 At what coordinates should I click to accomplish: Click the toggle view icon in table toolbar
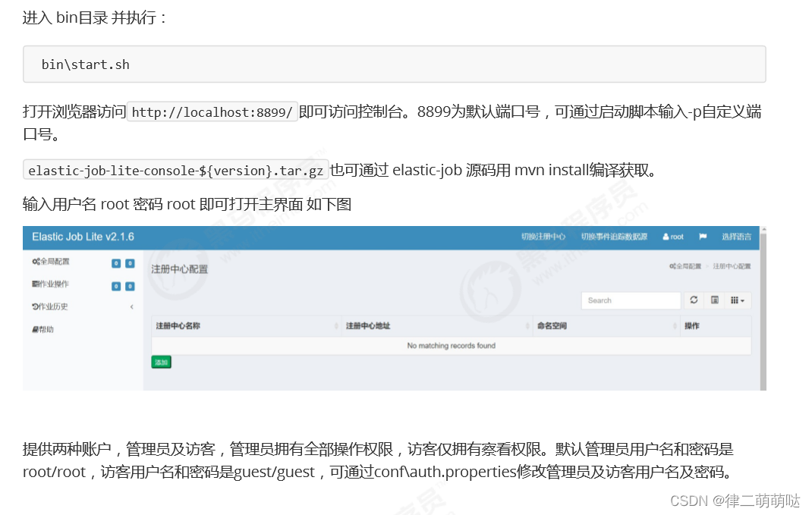pyautogui.click(x=715, y=300)
